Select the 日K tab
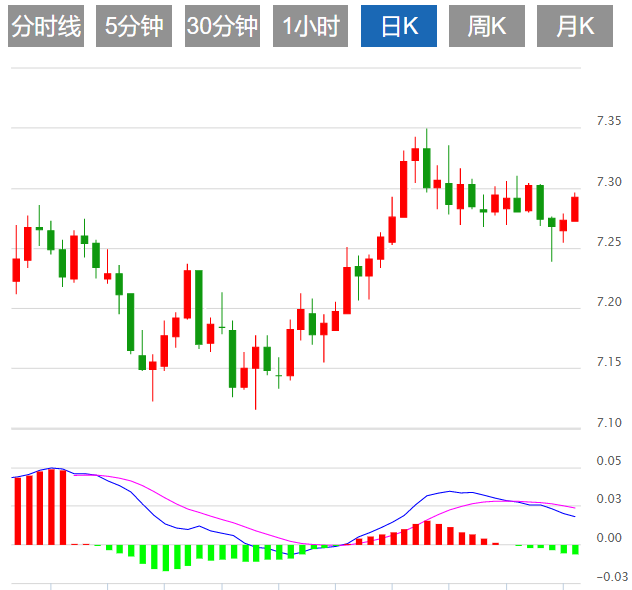The width and height of the screenshot is (632, 590). click(x=399, y=26)
